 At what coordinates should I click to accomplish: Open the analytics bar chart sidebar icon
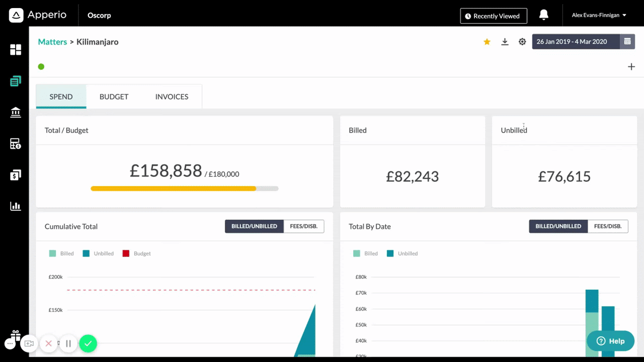16,206
